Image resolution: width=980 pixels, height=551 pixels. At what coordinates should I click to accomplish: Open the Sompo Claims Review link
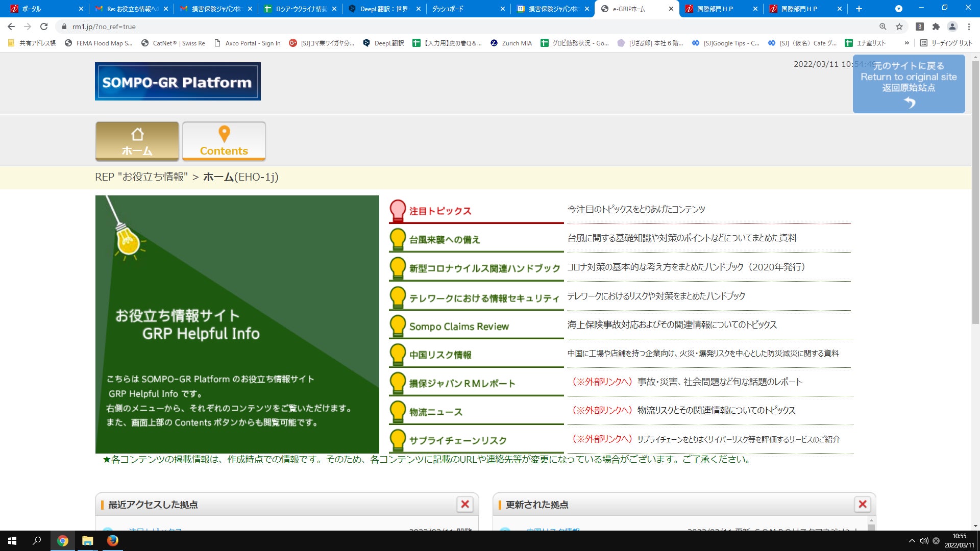click(x=458, y=327)
